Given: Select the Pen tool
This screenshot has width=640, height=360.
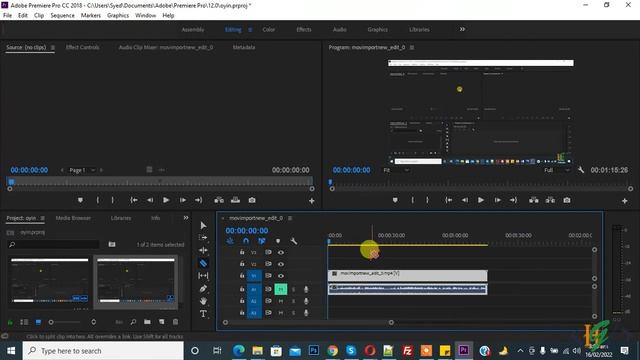Looking at the screenshot, I should tap(203, 289).
